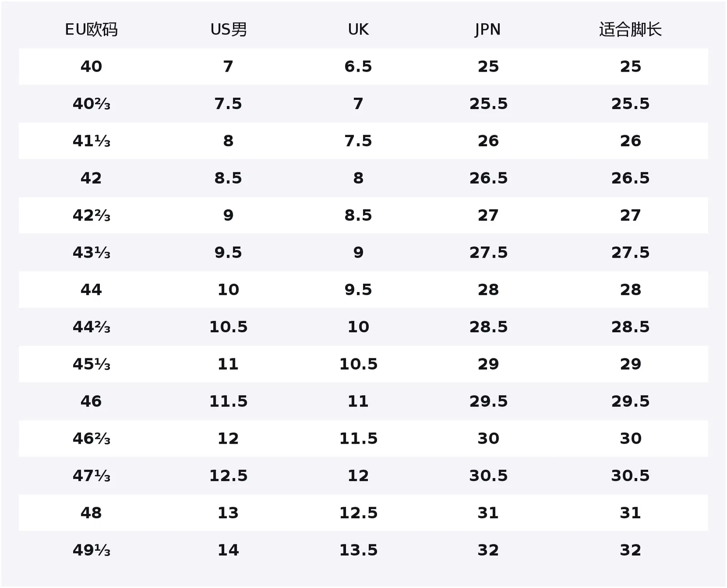The image size is (727, 588).
Task: Click EU size 43⅓ cell
Action: coord(91,253)
